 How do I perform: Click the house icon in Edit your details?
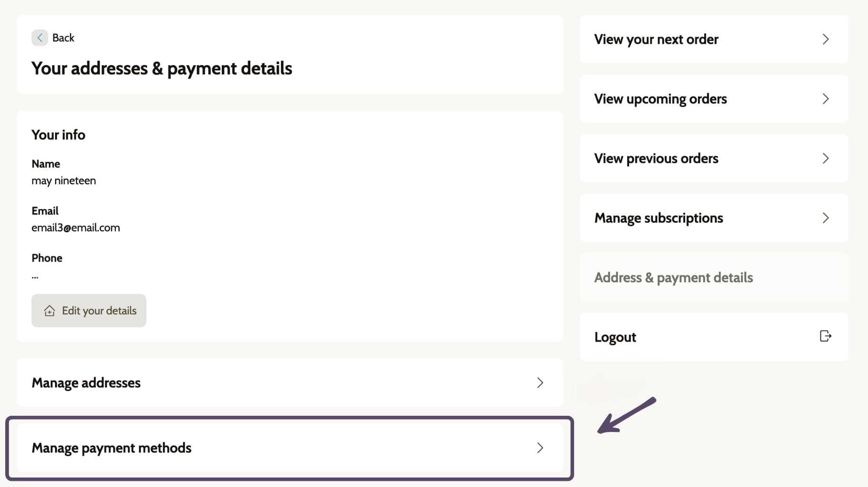point(49,311)
